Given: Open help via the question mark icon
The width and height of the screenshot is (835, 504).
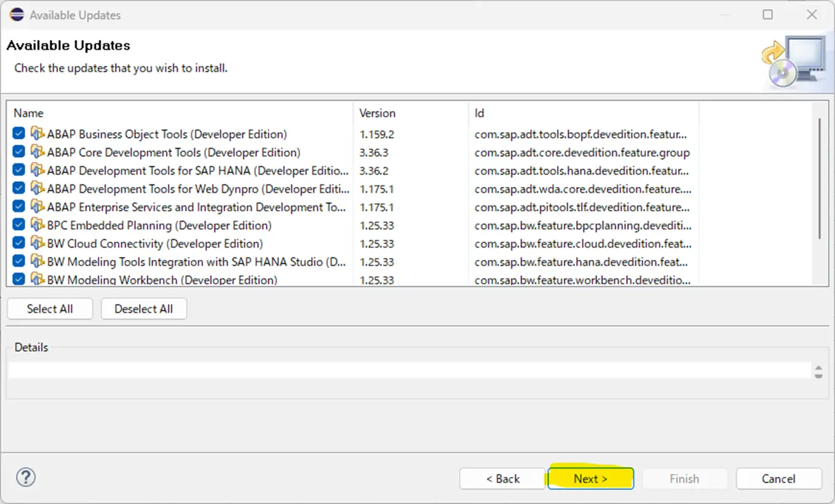Looking at the screenshot, I should pos(26,477).
